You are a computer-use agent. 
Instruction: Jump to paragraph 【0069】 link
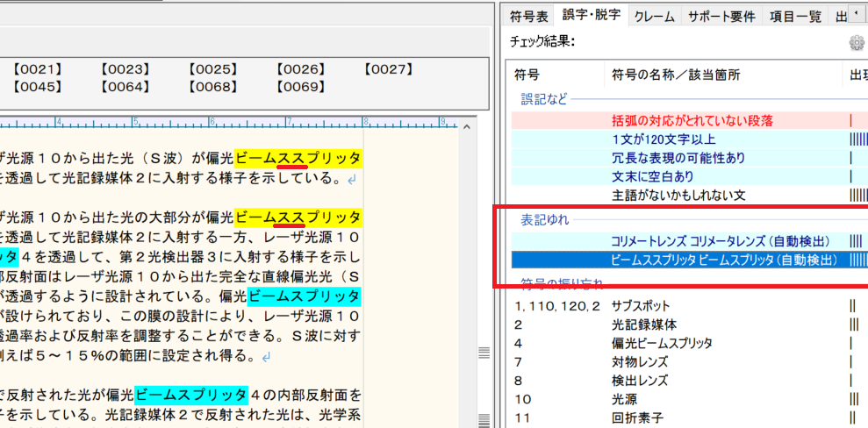tap(301, 87)
